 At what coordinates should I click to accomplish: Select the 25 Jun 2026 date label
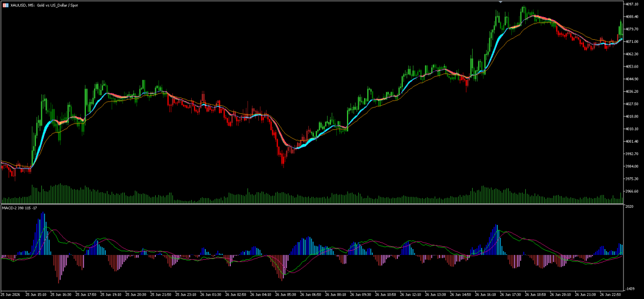pyautogui.click(x=10, y=295)
